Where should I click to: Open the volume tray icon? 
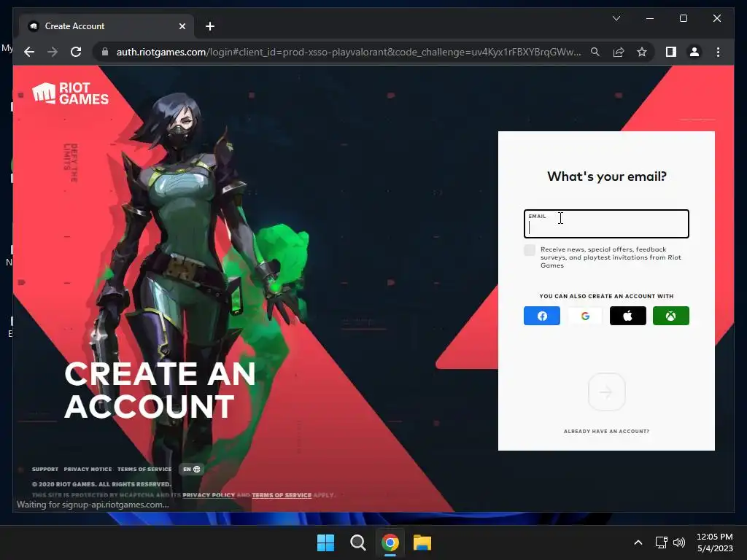[x=679, y=542]
